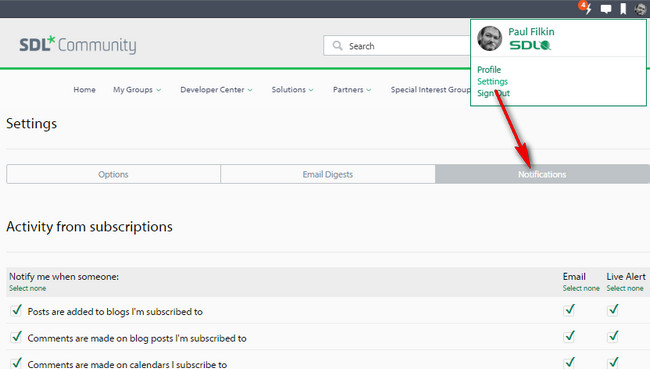Viewport: 650px width, 369px height.
Task: Toggle Live Alert checkbox for blog posts added
Action: pyautogui.click(x=613, y=310)
